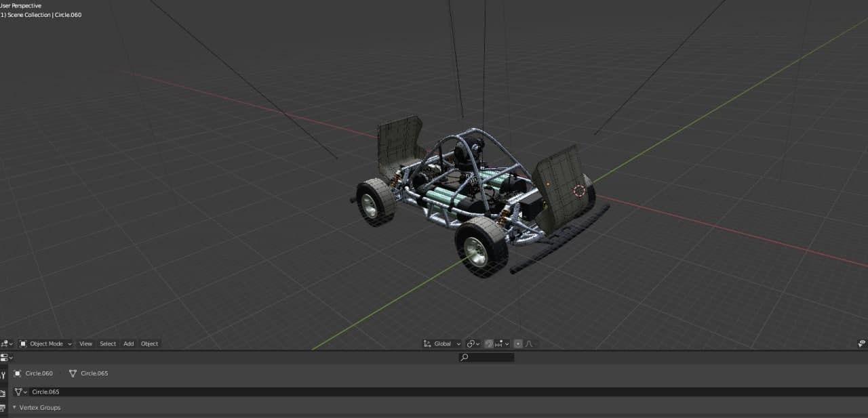
Task: Open the Render properties tab icon
Action: point(4,392)
